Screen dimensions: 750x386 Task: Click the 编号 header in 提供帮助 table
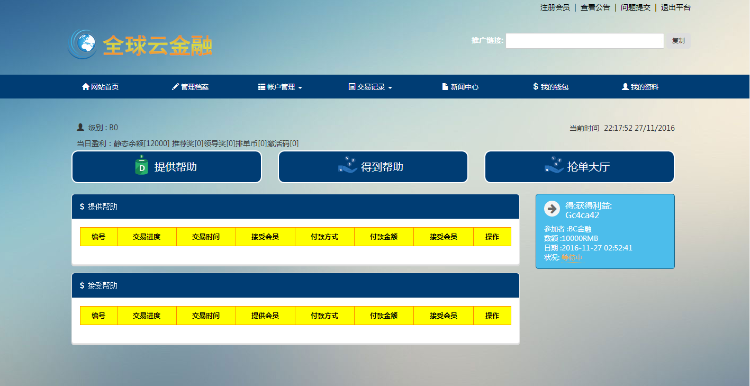coord(99,237)
